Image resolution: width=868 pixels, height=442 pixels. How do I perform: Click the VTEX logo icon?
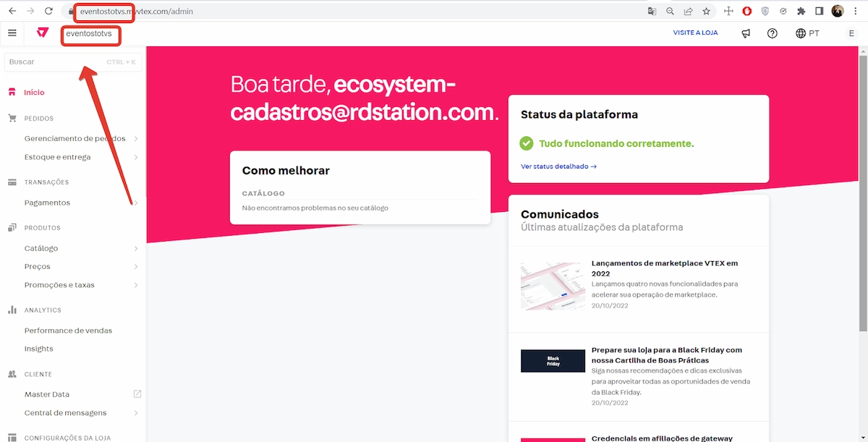point(43,33)
